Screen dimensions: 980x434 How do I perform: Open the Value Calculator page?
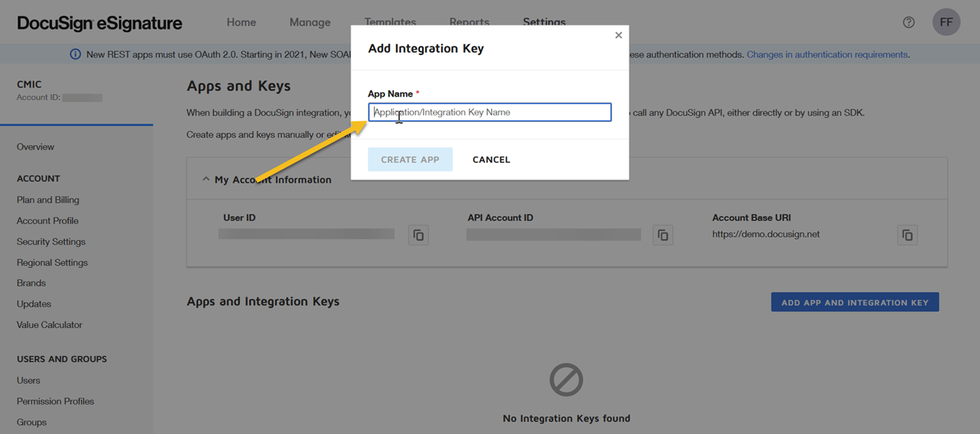tap(50, 325)
